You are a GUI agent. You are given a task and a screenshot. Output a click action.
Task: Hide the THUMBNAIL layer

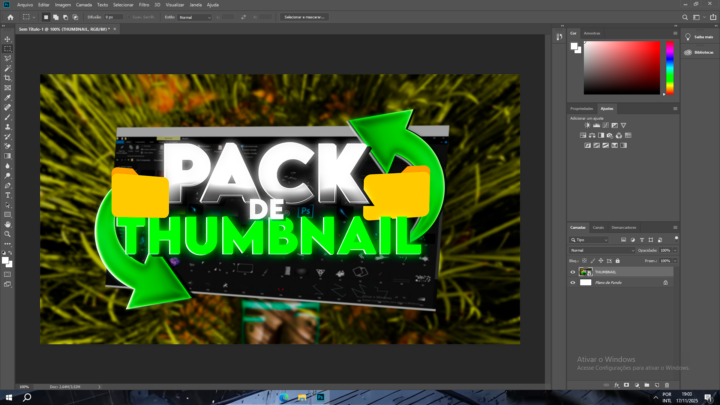(573, 271)
